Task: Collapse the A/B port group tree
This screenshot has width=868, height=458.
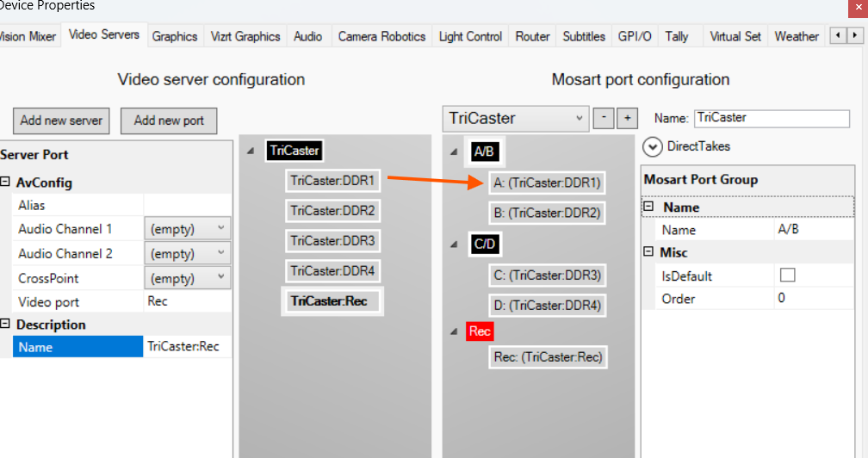Action: click(x=454, y=152)
